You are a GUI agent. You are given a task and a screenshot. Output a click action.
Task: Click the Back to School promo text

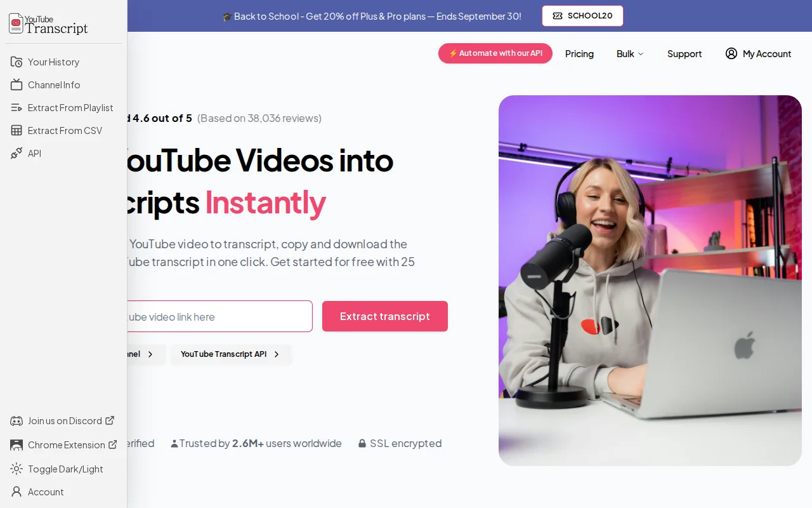point(372,17)
